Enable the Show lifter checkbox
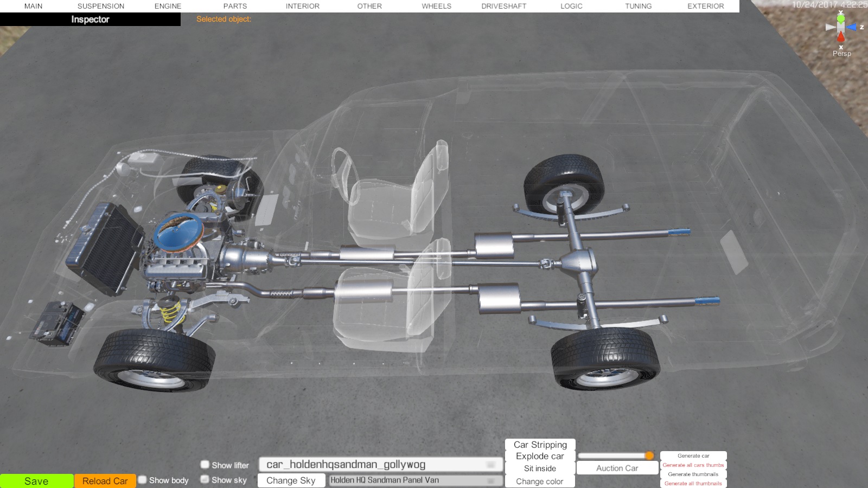 click(205, 465)
